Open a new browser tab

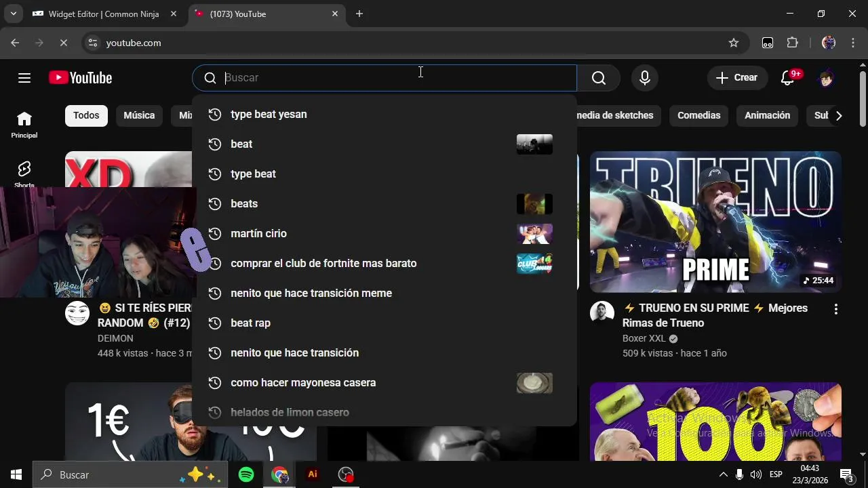tap(359, 14)
